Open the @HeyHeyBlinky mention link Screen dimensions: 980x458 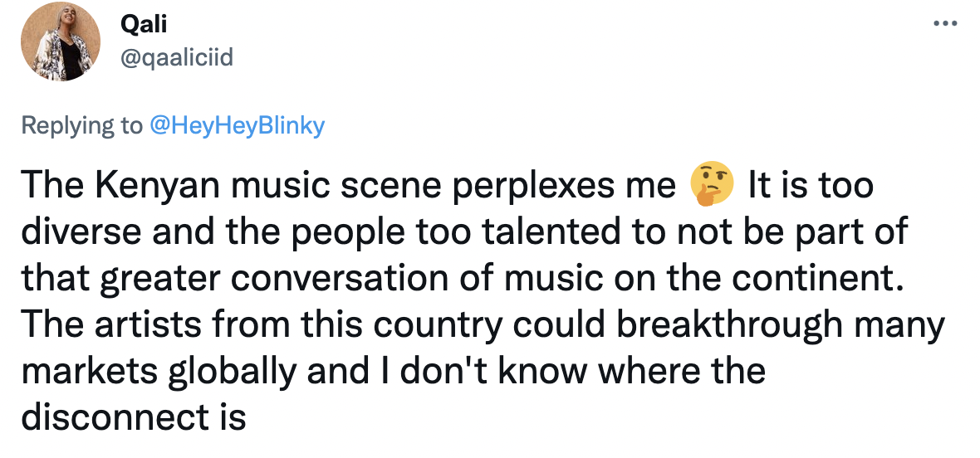click(x=236, y=125)
